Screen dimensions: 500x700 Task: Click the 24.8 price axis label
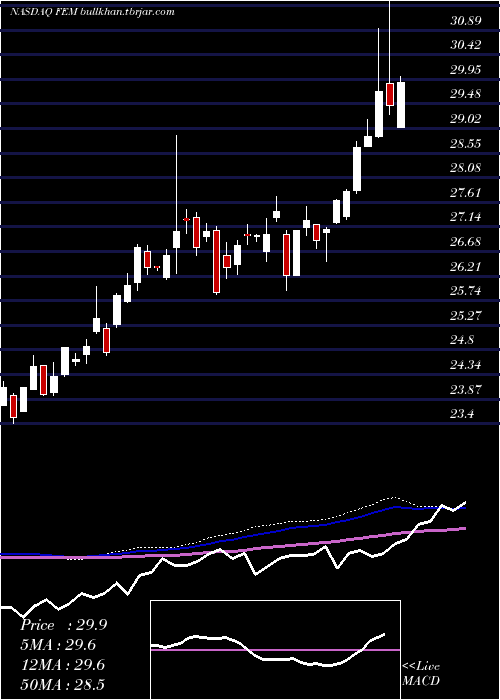[462, 341]
